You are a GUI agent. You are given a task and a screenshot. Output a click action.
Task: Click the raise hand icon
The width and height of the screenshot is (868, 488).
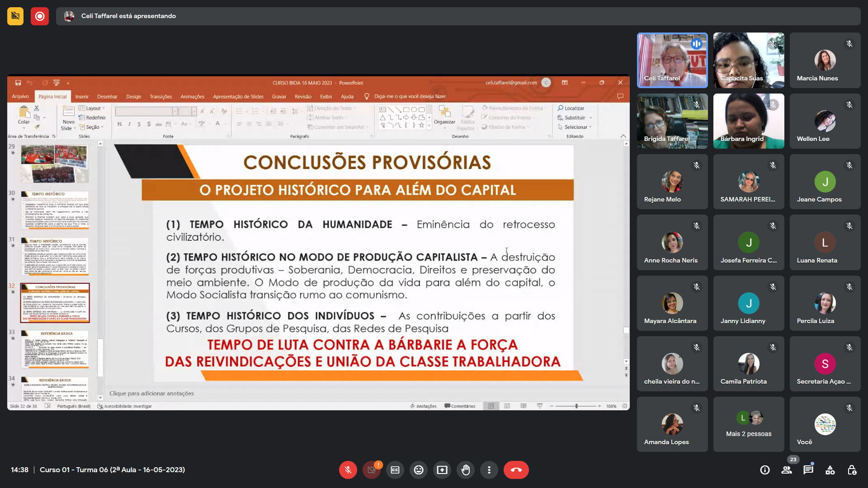point(466,470)
